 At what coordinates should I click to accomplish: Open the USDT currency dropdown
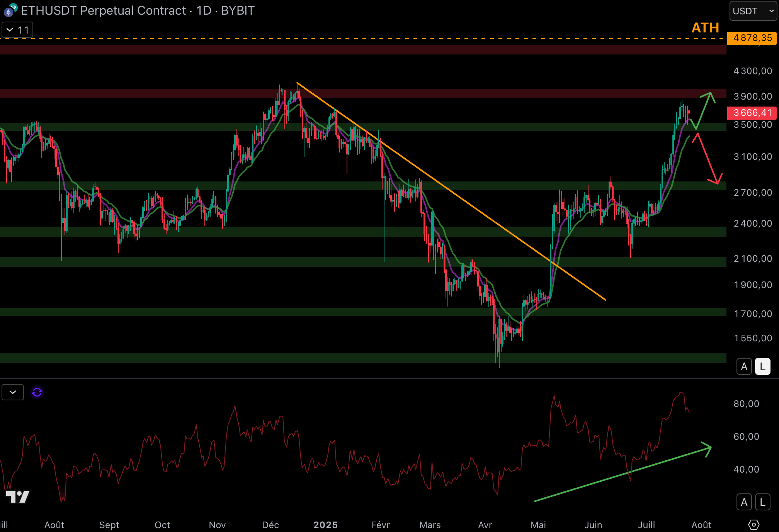pyautogui.click(x=753, y=11)
